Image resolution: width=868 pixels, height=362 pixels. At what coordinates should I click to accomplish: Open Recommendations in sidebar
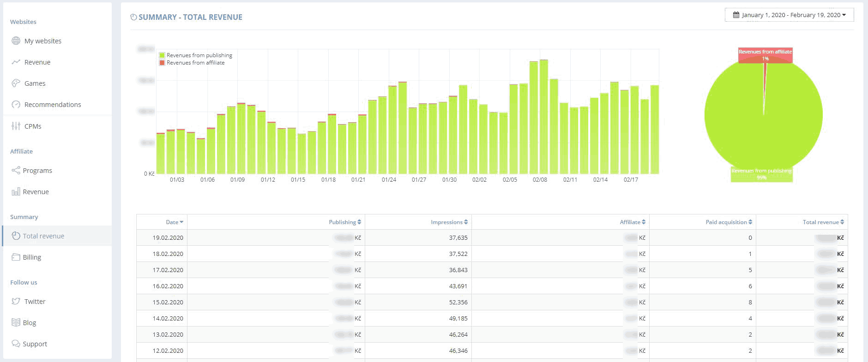[53, 104]
